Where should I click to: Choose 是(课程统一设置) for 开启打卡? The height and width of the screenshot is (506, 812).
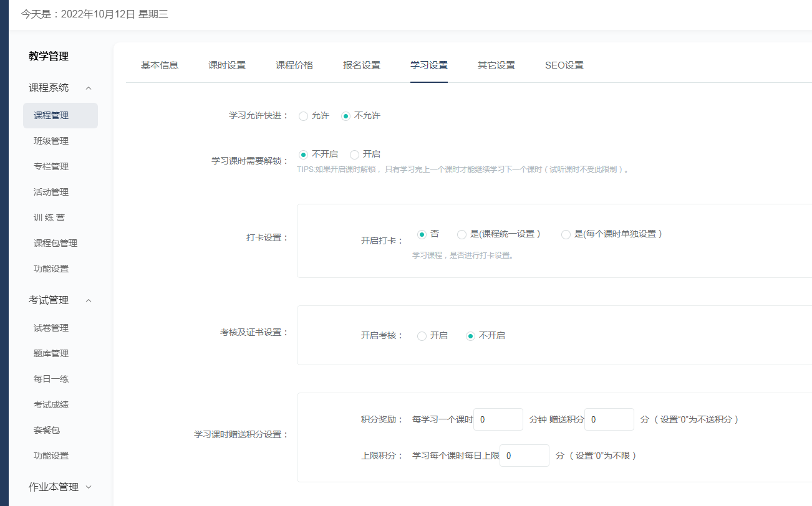[x=462, y=234]
